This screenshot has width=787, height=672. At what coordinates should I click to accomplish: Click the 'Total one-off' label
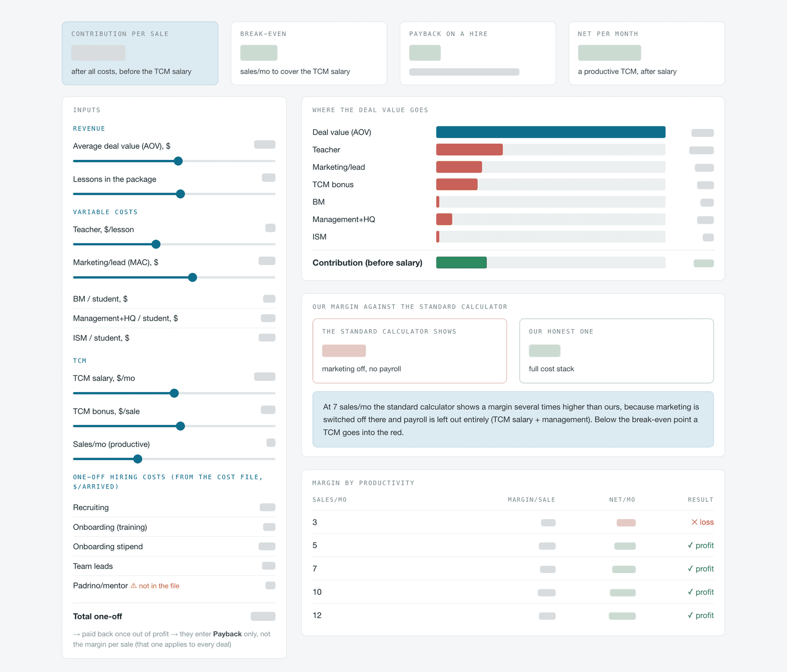coord(97,616)
